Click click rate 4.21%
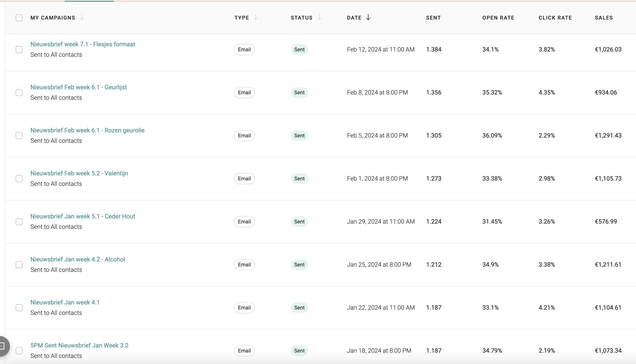This screenshot has height=364, width=636. [x=547, y=307]
